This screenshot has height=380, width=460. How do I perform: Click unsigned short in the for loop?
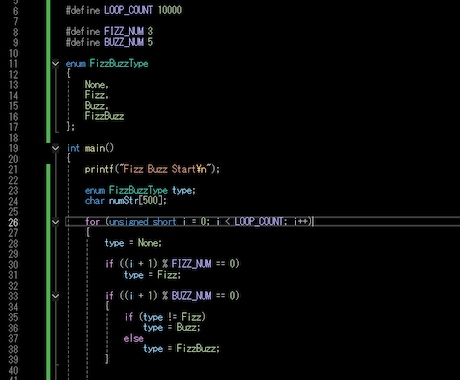(143, 222)
